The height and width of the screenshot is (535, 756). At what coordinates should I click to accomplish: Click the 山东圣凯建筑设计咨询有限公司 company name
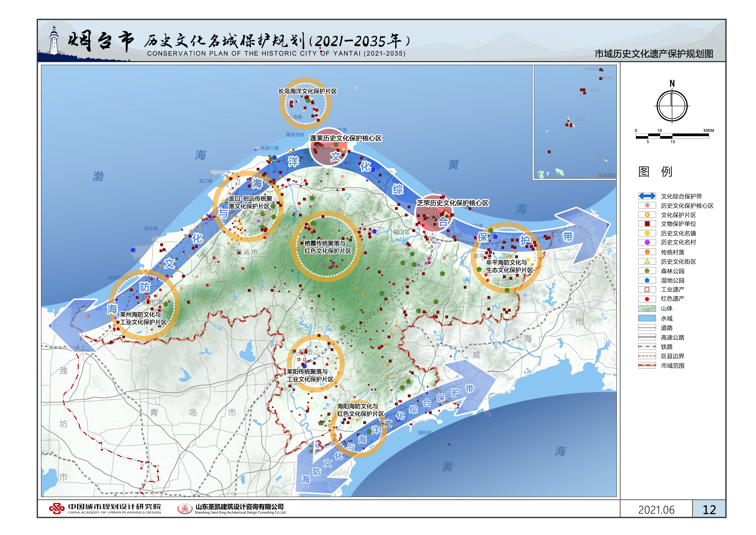[x=240, y=507]
